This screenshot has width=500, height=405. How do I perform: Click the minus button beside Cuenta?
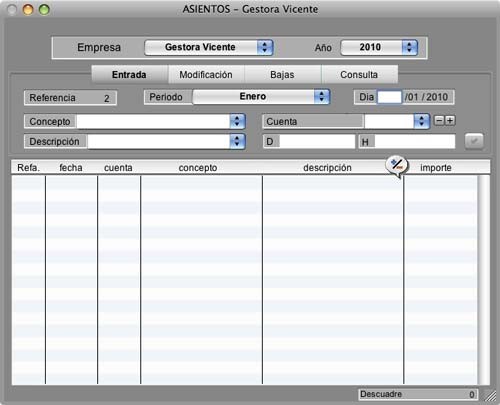pos(439,121)
